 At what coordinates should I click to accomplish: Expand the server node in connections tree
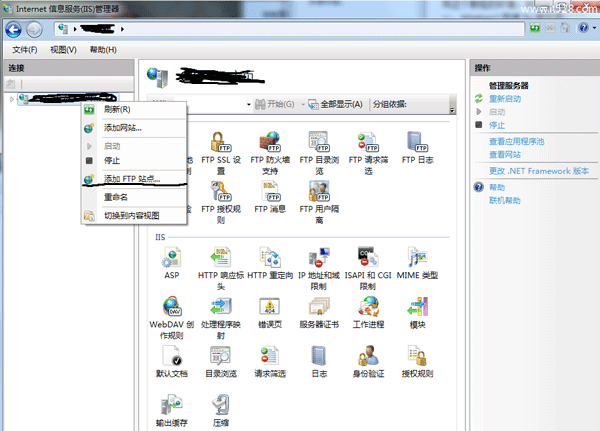coord(12,100)
